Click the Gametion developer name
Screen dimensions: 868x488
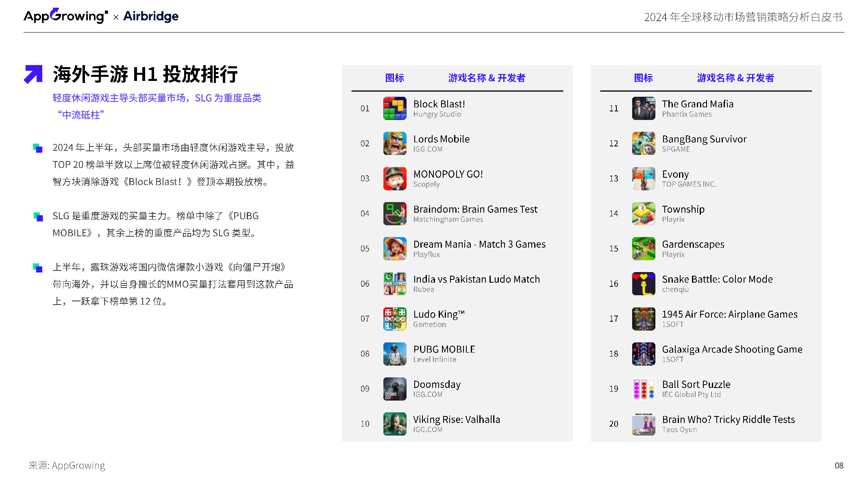[429, 324]
